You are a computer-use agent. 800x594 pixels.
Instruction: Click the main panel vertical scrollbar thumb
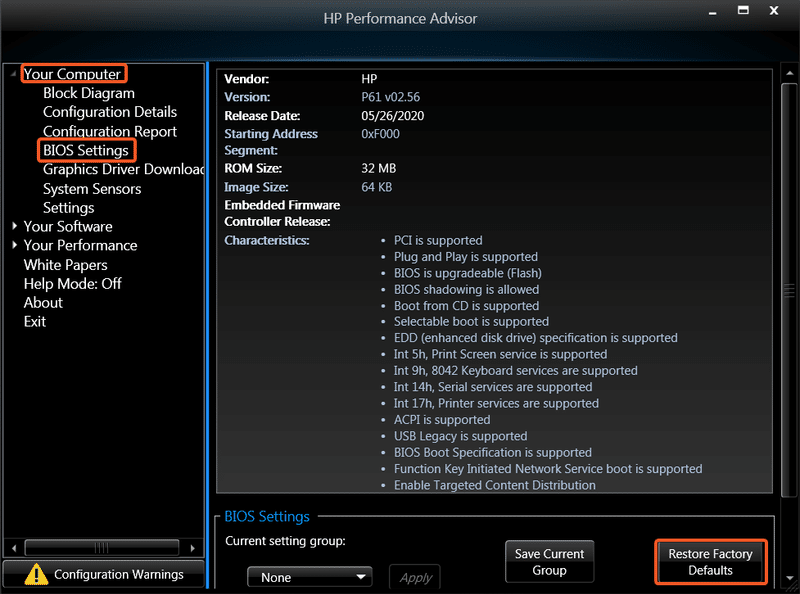(789, 290)
